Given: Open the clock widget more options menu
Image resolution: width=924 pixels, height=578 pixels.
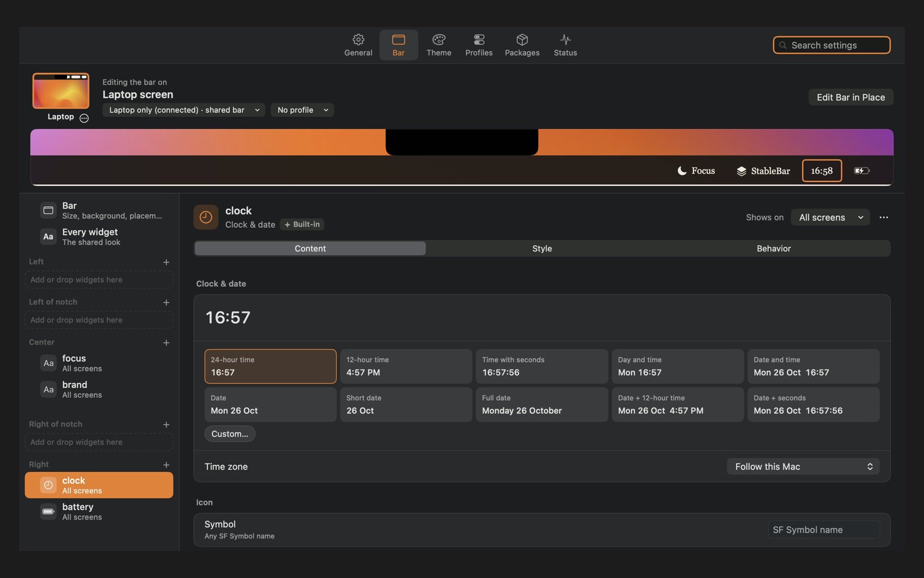Looking at the screenshot, I should pyautogui.click(x=884, y=218).
